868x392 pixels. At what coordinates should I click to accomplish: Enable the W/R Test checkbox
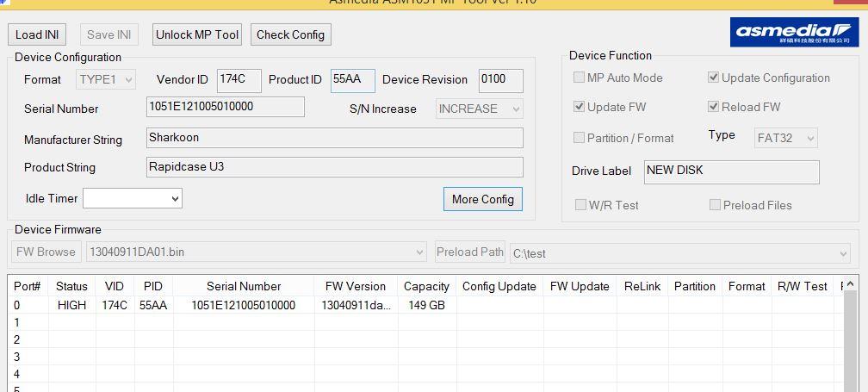580,205
